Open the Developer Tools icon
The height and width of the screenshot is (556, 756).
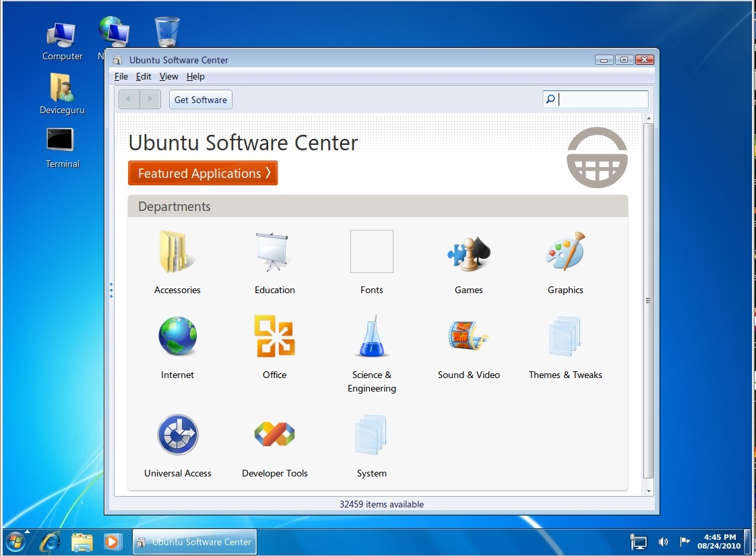pyautogui.click(x=274, y=433)
